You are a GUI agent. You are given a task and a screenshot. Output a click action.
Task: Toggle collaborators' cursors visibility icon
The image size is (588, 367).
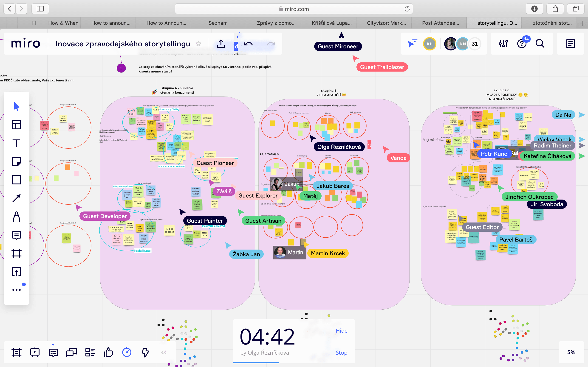tap(412, 44)
